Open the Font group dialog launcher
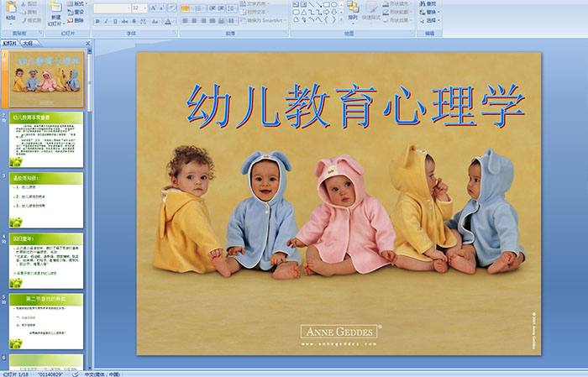Screen dimensions: 588x377 175,33
